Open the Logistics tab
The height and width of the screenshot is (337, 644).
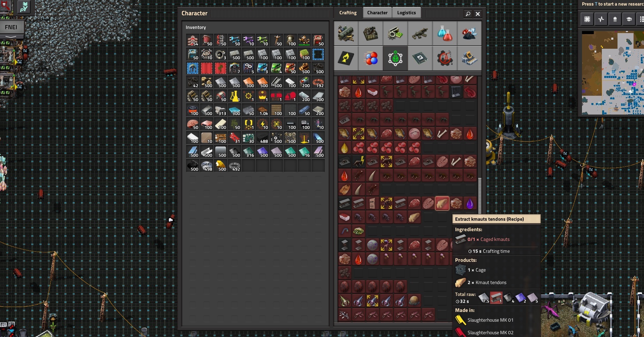pyautogui.click(x=406, y=13)
